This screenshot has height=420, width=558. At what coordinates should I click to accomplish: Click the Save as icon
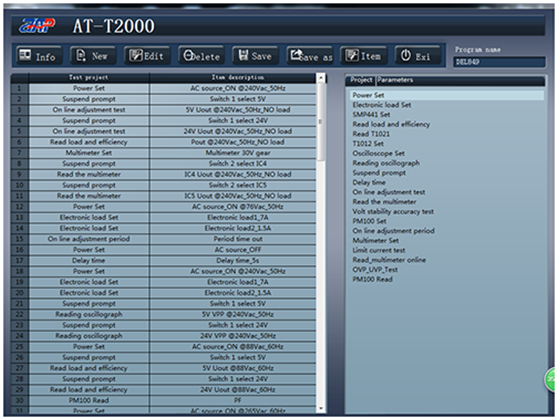[296, 55]
